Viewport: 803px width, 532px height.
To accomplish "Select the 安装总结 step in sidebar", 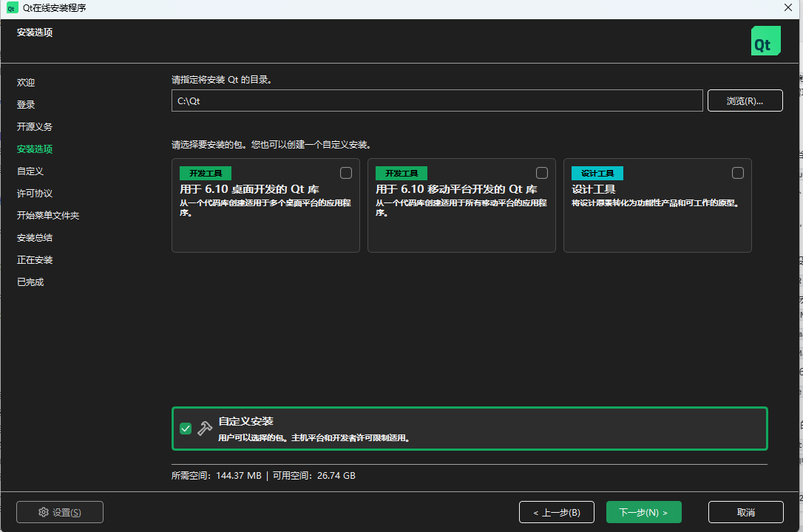I will coord(34,238).
